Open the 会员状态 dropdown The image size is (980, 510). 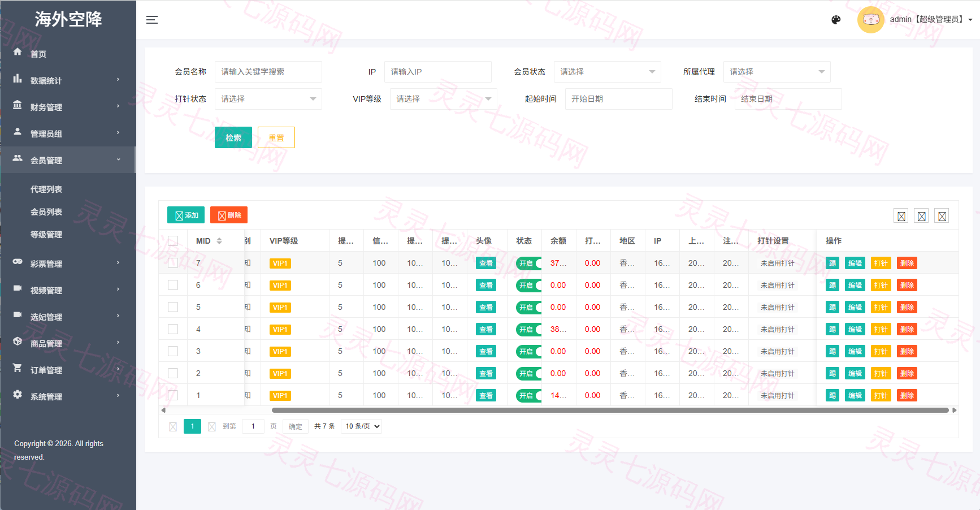pyautogui.click(x=607, y=72)
